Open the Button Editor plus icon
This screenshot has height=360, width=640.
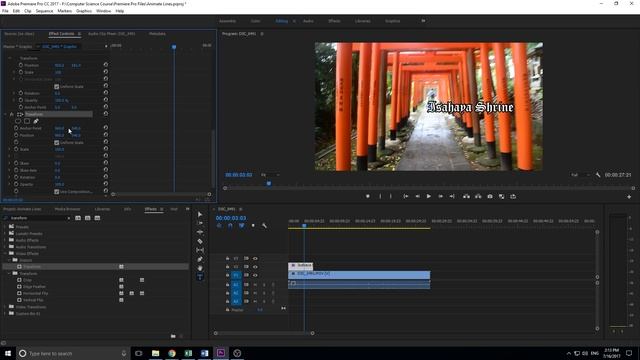tap(629, 197)
